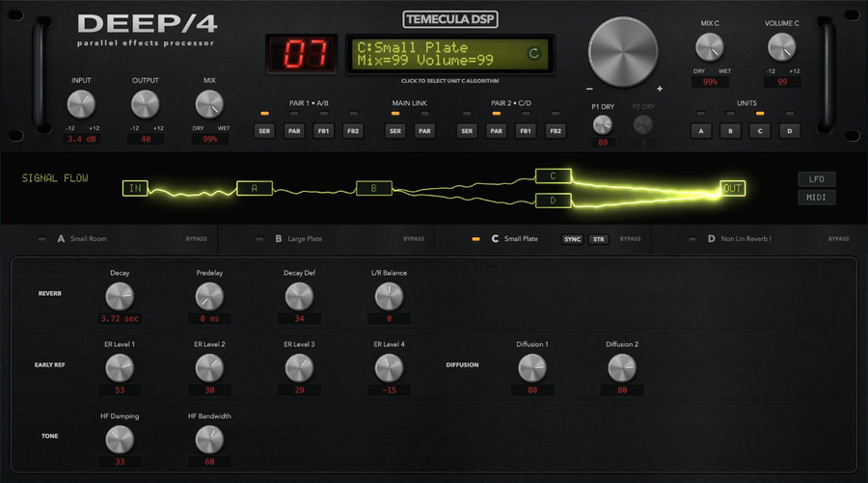The height and width of the screenshot is (483, 868).
Task: Open the MIDI panel
Action: (817, 198)
